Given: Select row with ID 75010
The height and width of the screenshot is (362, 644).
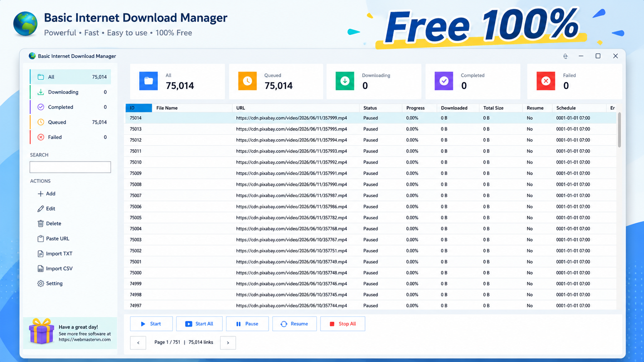Looking at the screenshot, I should (371, 162).
